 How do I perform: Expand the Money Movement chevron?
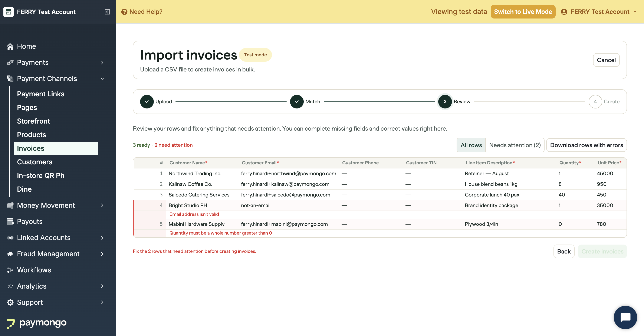point(102,205)
